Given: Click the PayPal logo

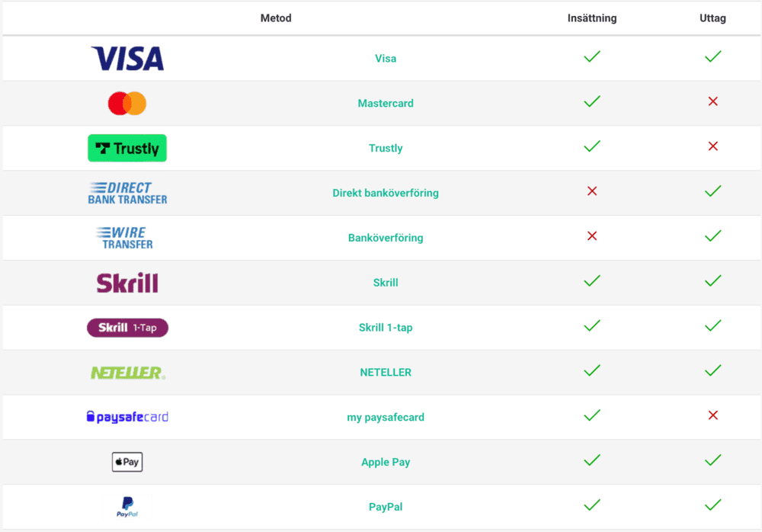Looking at the screenshot, I should pos(127,506).
